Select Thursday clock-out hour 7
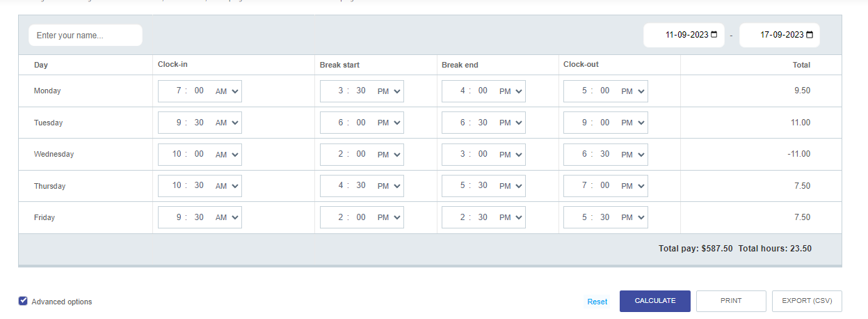Screen dimensions: 868x319 pos(584,185)
